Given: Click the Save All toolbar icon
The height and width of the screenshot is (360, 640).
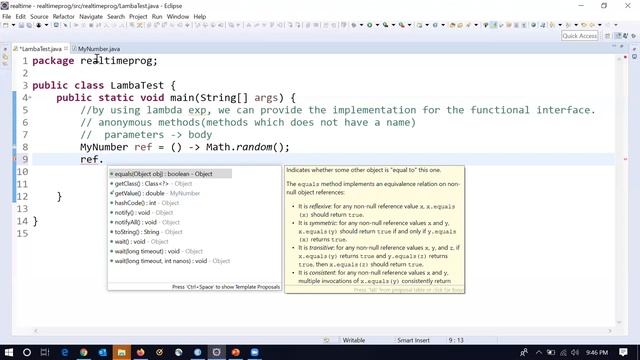Looking at the screenshot, I should click(x=29, y=25).
